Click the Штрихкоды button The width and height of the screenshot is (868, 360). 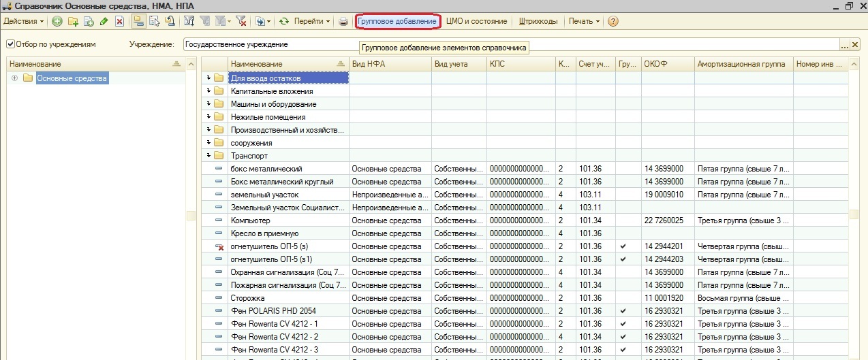pos(538,21)
